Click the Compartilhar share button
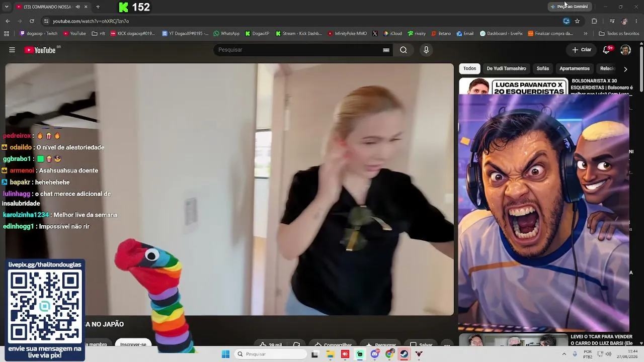Viewport: 644px width, 362px height. point(333,344)
